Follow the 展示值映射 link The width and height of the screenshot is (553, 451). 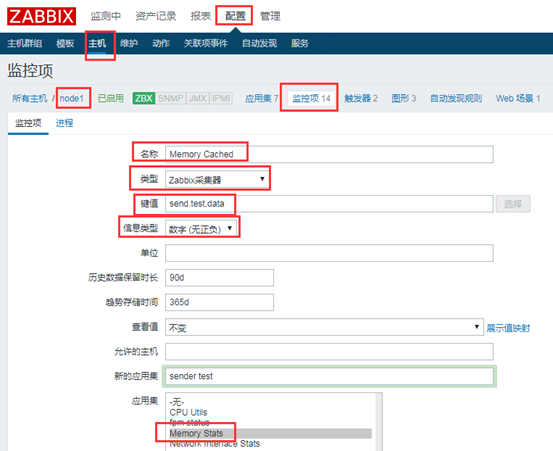(x=508, y=328)
